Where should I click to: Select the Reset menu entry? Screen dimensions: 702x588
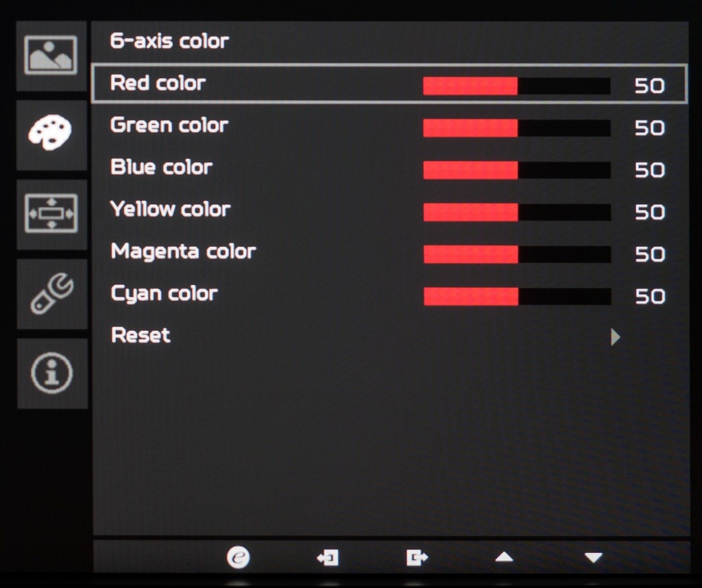[x=141, y=335]
